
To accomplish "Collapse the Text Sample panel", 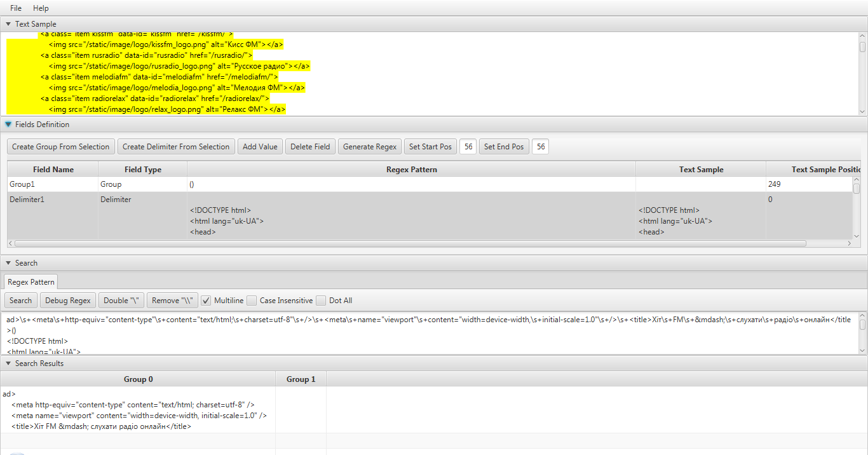I will click(8, 24).
